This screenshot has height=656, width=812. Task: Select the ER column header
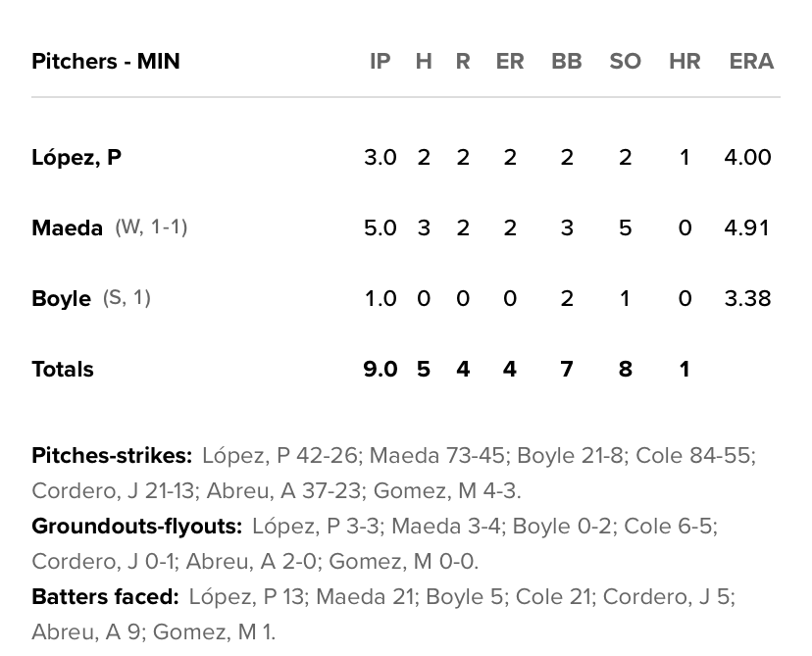(x=509, y=62)
